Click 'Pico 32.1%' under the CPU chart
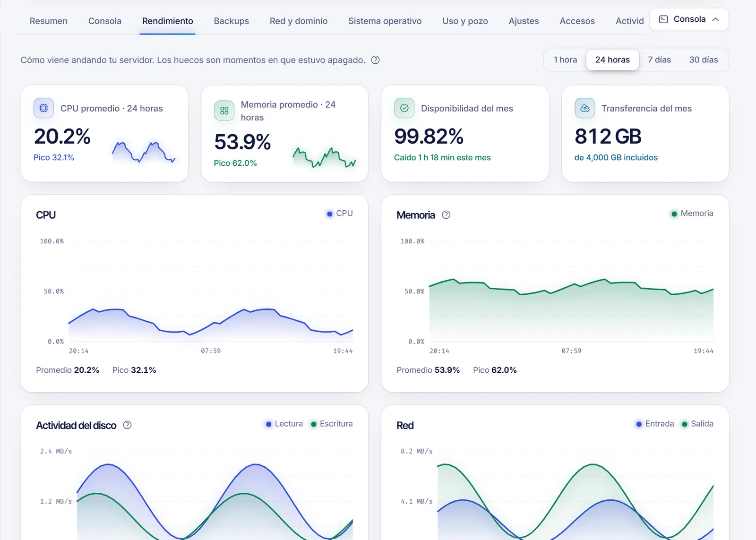Viewport: 756px width, 540px height. [x=134, y=370]
